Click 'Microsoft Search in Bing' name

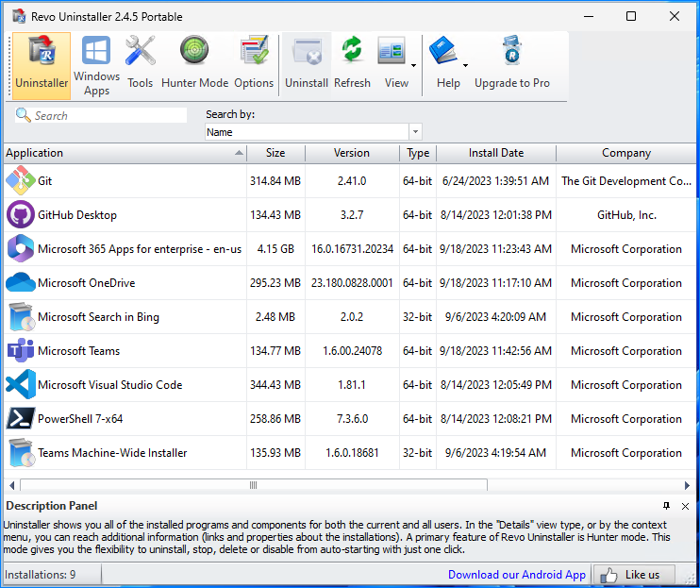coord(98,316)
